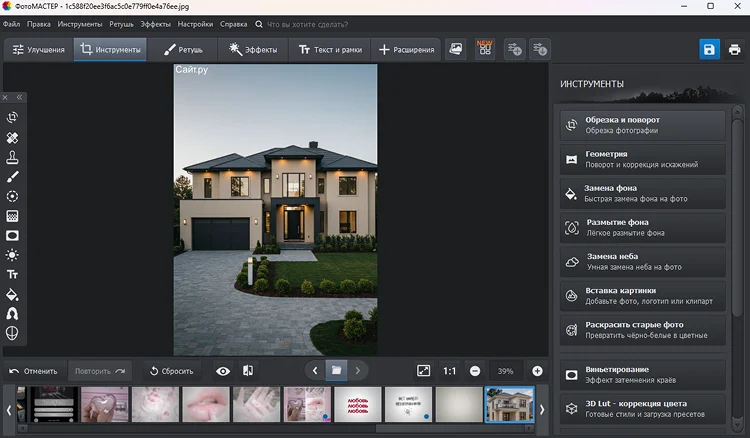The height and width of the screenshot is (438, 750).
Task: Open the Инструменты tab
Action: (110, 50)
